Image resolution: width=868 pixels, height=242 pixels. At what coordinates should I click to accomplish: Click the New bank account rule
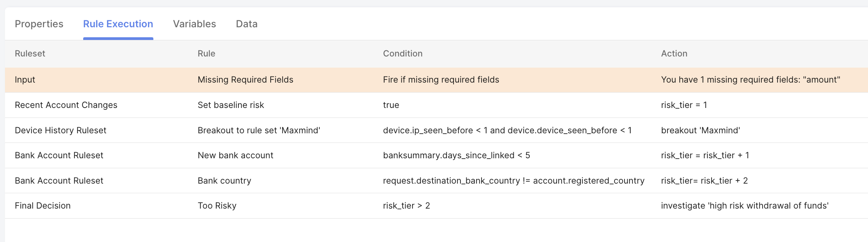(235, 155)
